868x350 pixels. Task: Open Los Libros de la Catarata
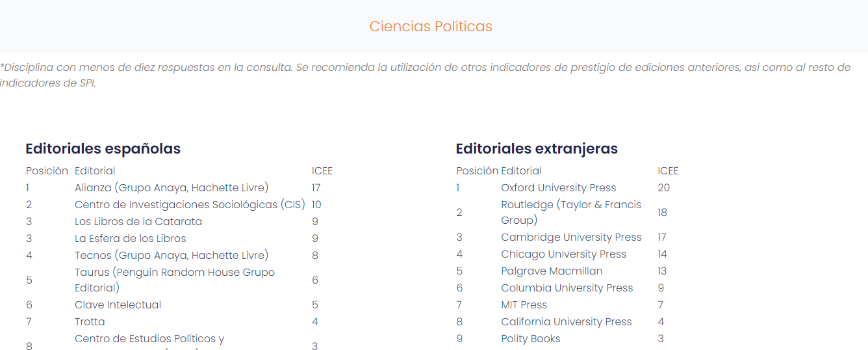click(138, 222)
